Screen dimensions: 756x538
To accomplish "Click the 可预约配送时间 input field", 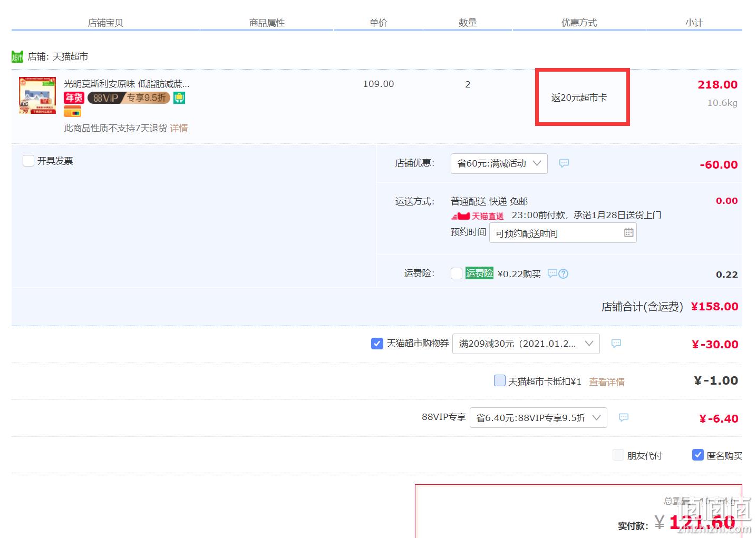I will coord(563,233).
